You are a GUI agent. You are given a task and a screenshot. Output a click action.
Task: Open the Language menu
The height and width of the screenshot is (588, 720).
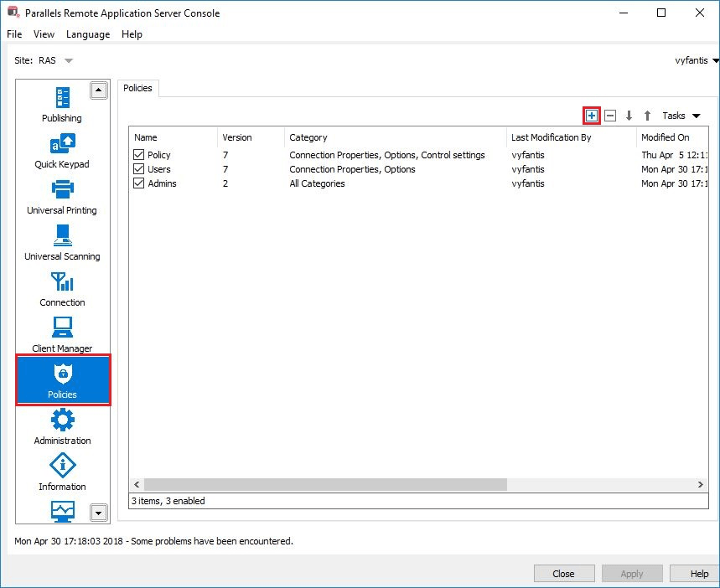(x=88, y=34)
